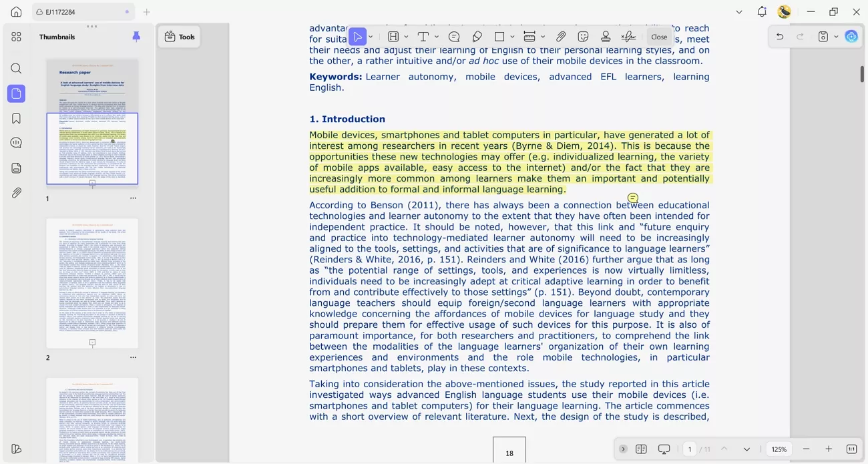
Task: Enter presentation mode
Action: pyautogui.click(x=664, y=449)
